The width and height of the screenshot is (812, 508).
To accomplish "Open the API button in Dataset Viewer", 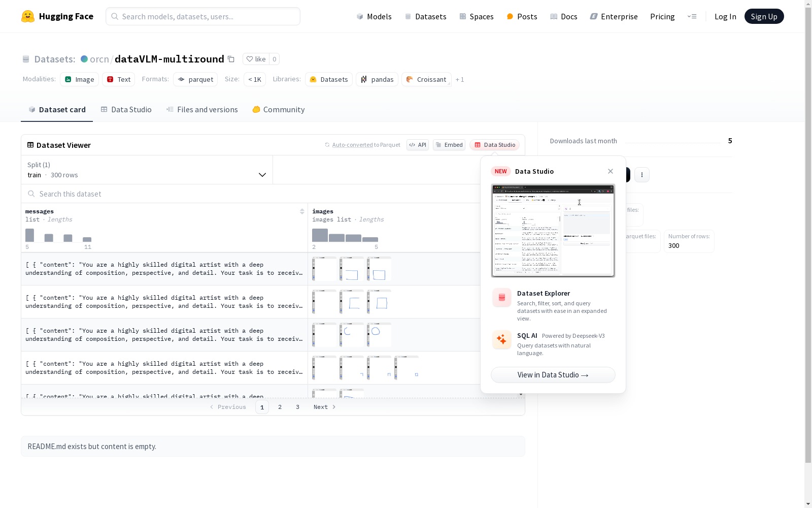I will 418,145.
